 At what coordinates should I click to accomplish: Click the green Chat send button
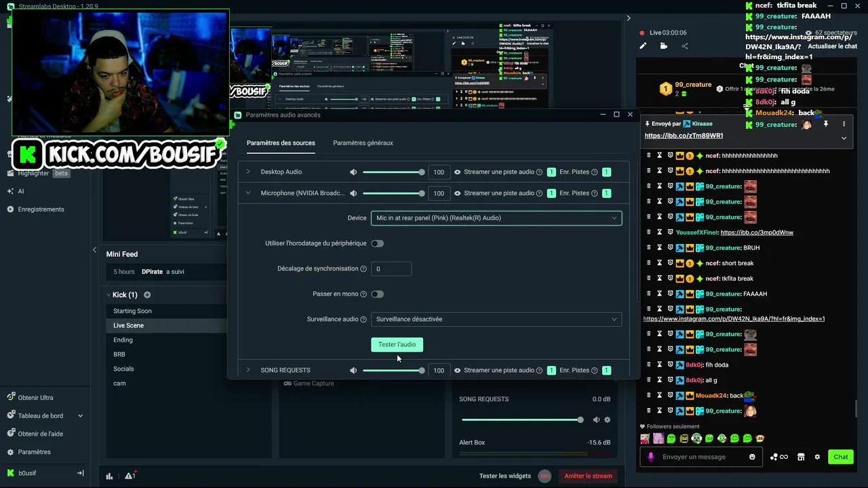point(841,457)
